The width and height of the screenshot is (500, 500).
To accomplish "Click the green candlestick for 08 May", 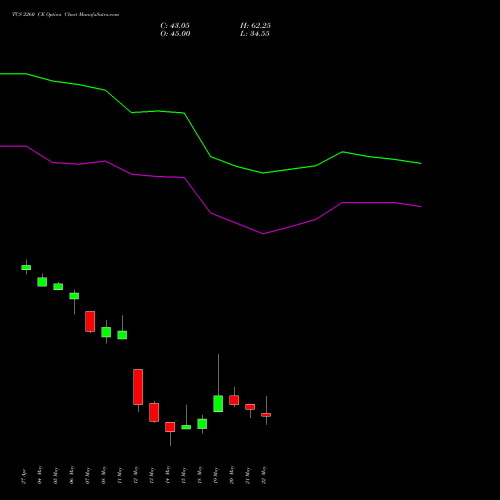I will click(x=106, y=332).
